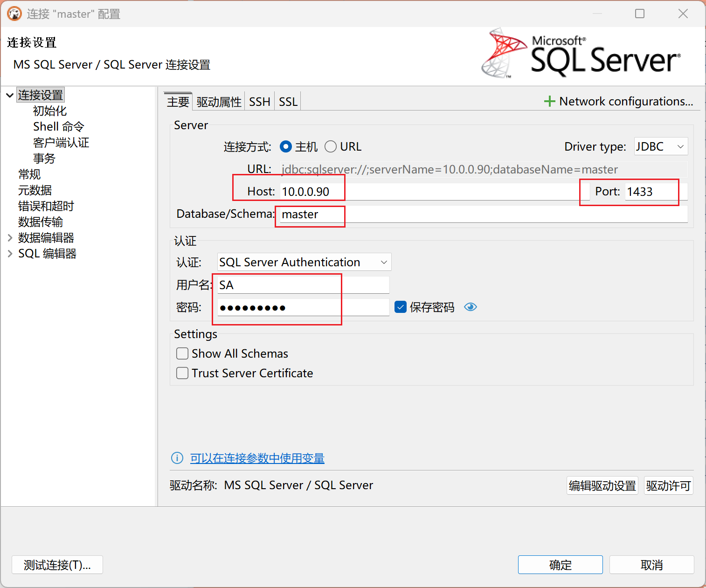
Task: Click the greyed JDBC URL field
Action: 484,169
